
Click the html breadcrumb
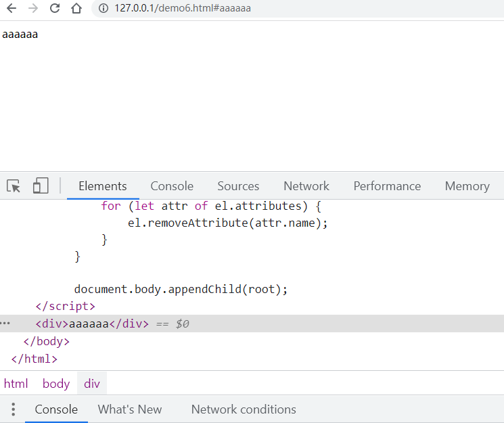click(x=16, y=384)
